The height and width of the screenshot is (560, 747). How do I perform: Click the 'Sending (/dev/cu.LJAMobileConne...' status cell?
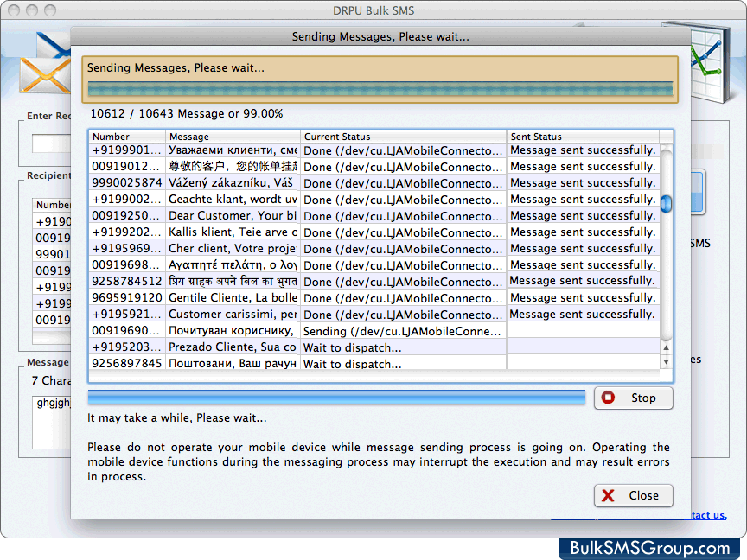tap(403, 331)
